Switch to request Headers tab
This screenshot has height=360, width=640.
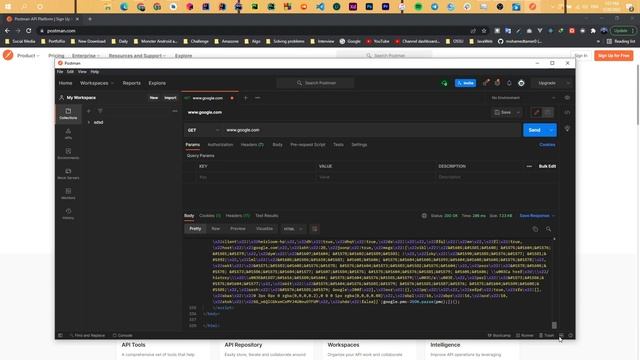252,145
